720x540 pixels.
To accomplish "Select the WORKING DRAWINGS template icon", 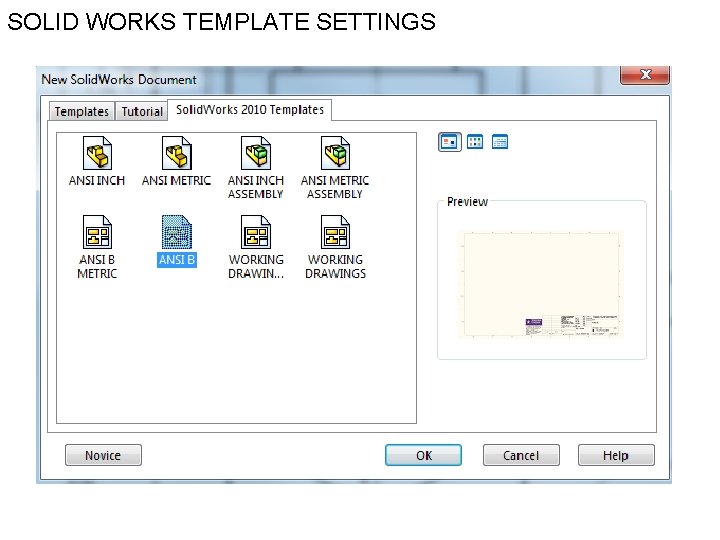I will click(x=335, y=232).
